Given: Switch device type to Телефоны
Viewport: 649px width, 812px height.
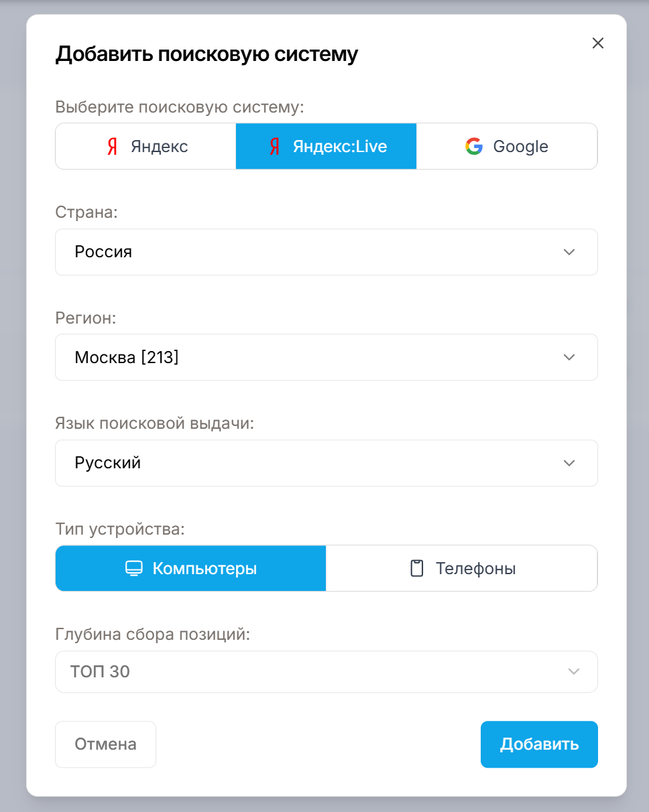Looking at the screenshot, I should point(461,569).
